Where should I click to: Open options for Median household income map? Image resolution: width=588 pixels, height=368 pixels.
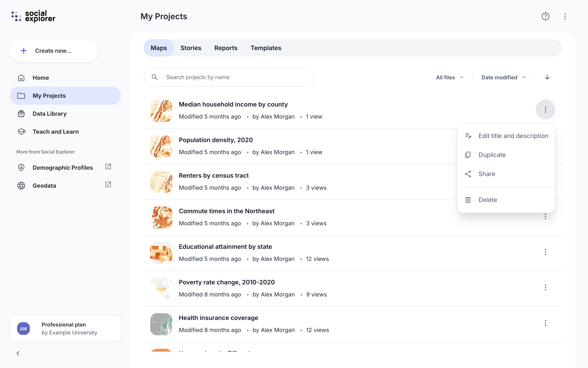click(x=546, y=110)
